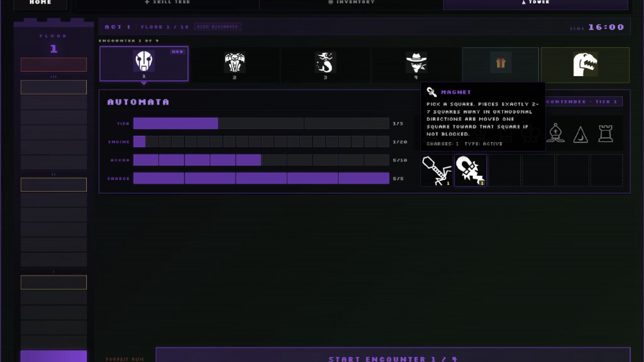Select the Automata robot encounter icon

(x=144, y=61)
